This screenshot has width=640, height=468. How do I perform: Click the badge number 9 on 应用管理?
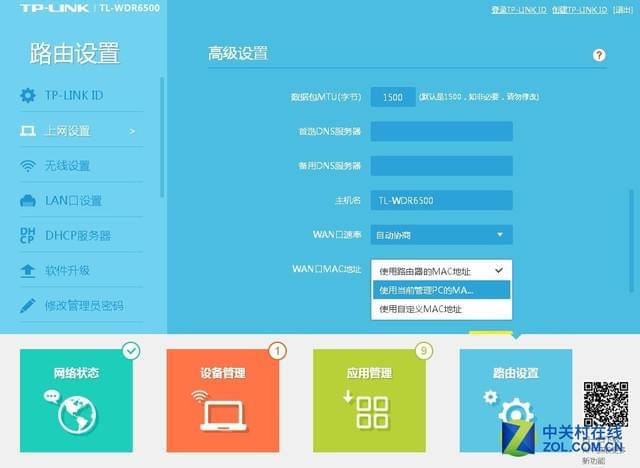click(x=424, y=351)
